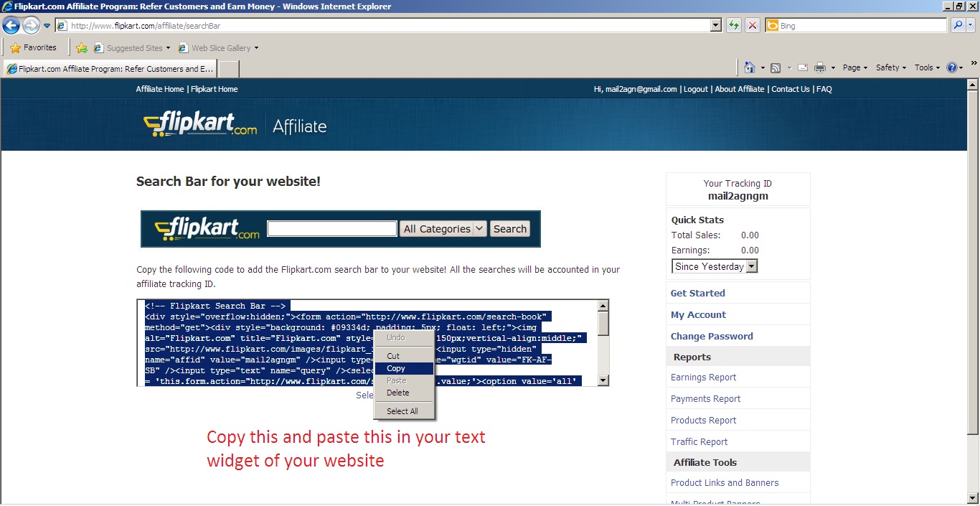Image resolution: width=980 pixels, height=506 pixels.
Task: Click the page vertical scrollbar thumb
Action: coord(974,261)
